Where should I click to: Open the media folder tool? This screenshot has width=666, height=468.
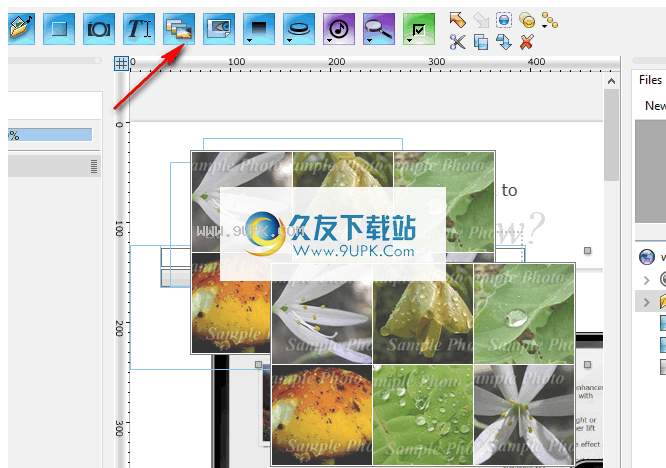click(21, 28)
